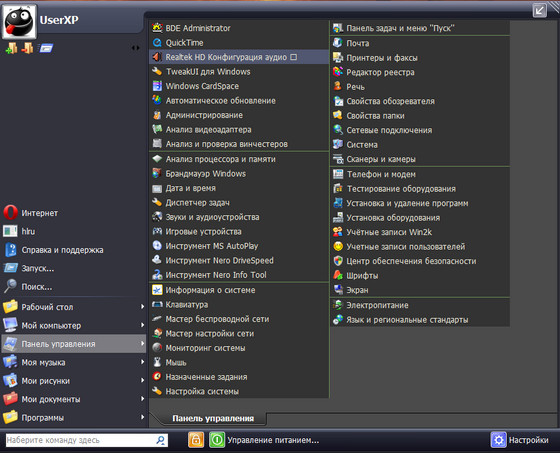Viewport: 560px width, 453px height.
Task: Select the Панель управления tab at the bottom
Action: coord(213,418)
